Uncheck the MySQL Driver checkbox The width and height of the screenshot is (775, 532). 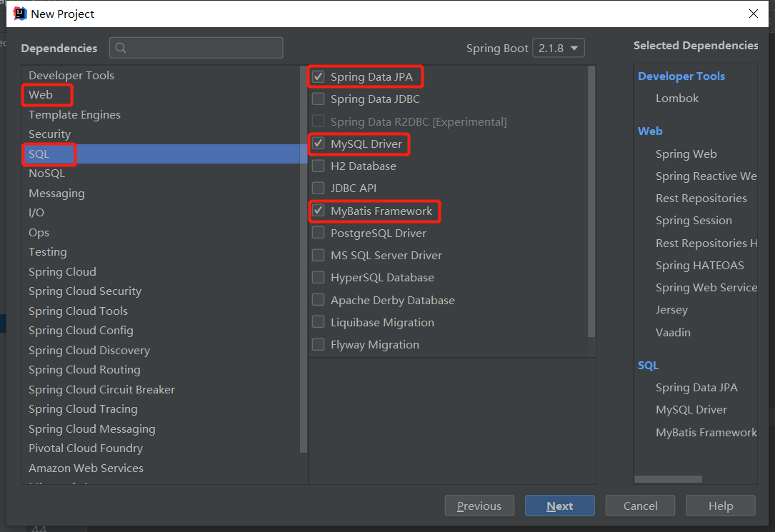(319, 144)
